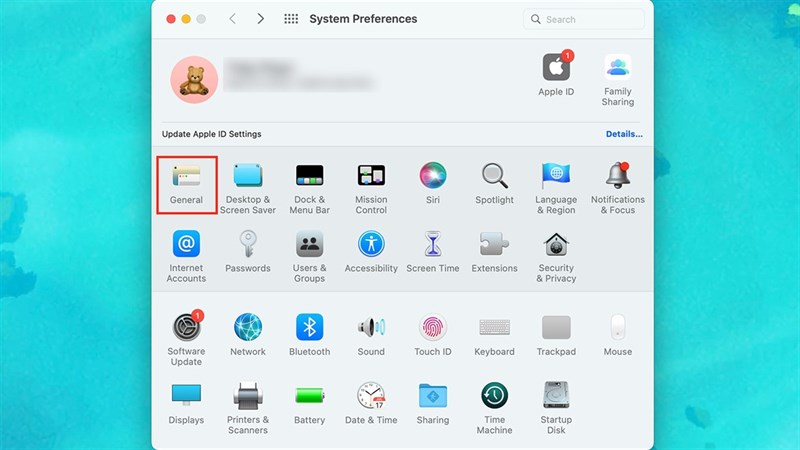Close the System Preferences window
800x450 pixels.
pos(171,19)
